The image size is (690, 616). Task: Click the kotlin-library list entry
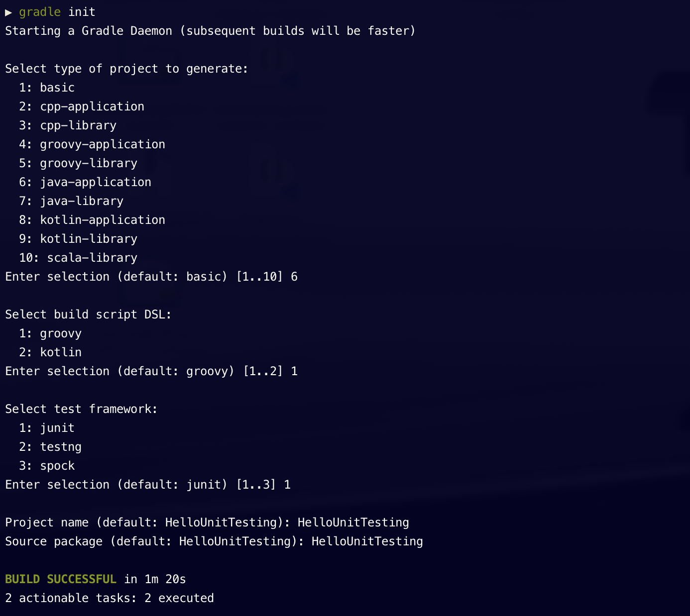78,239
